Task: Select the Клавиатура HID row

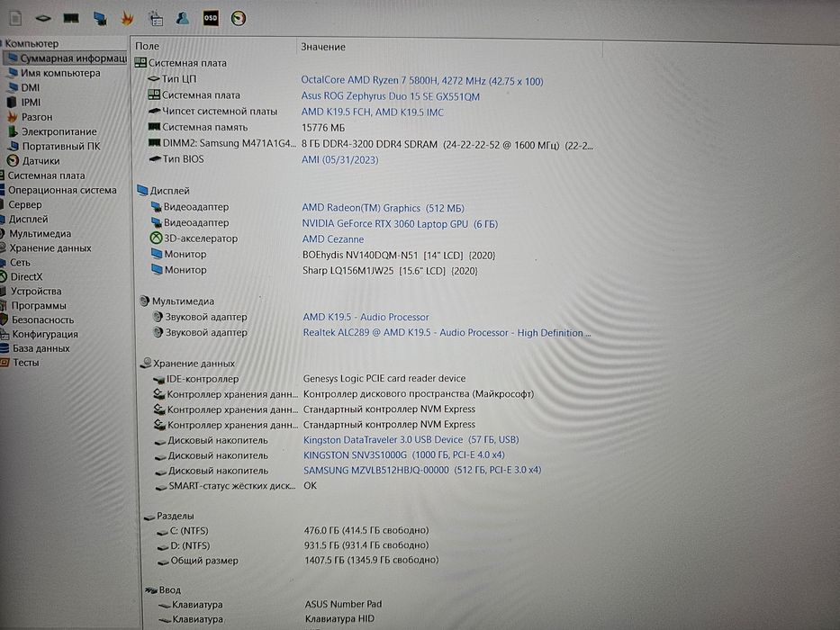Action: coord(266,619)
